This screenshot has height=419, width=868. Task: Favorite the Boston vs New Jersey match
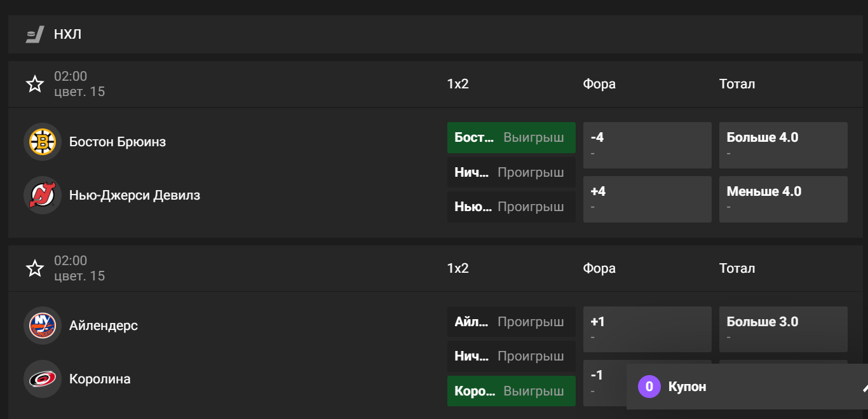pyautogui.click(x=35, y=84)
